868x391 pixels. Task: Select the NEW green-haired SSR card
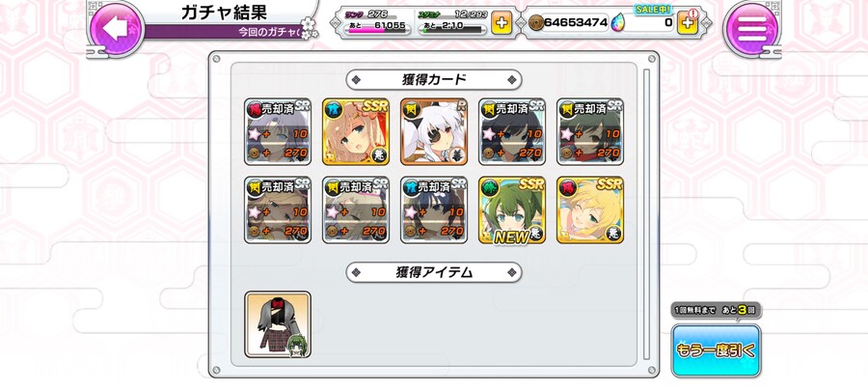coord(512,209)
